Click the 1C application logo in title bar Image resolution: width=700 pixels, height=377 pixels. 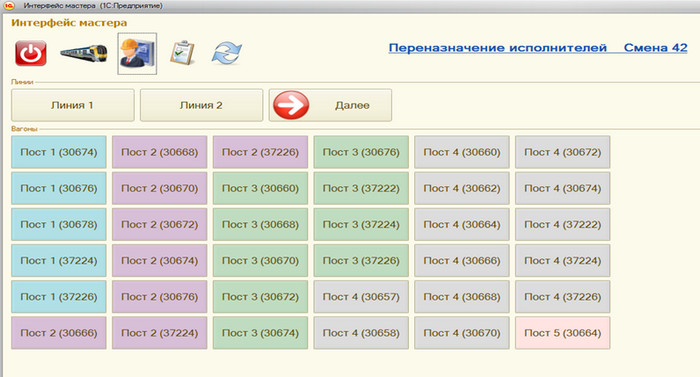(x=9, y=6)
